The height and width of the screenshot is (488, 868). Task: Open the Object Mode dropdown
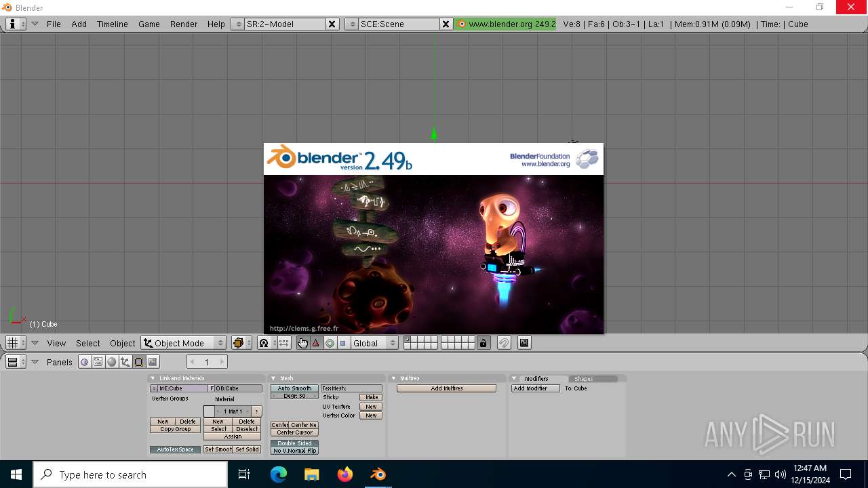pyautogui.click(x=184, y=343)
